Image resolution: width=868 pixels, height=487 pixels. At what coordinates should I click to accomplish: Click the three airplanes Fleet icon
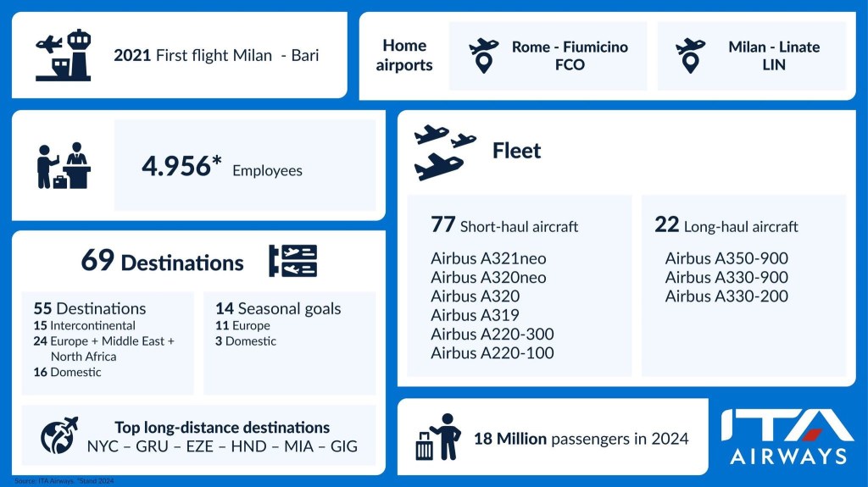444,152
